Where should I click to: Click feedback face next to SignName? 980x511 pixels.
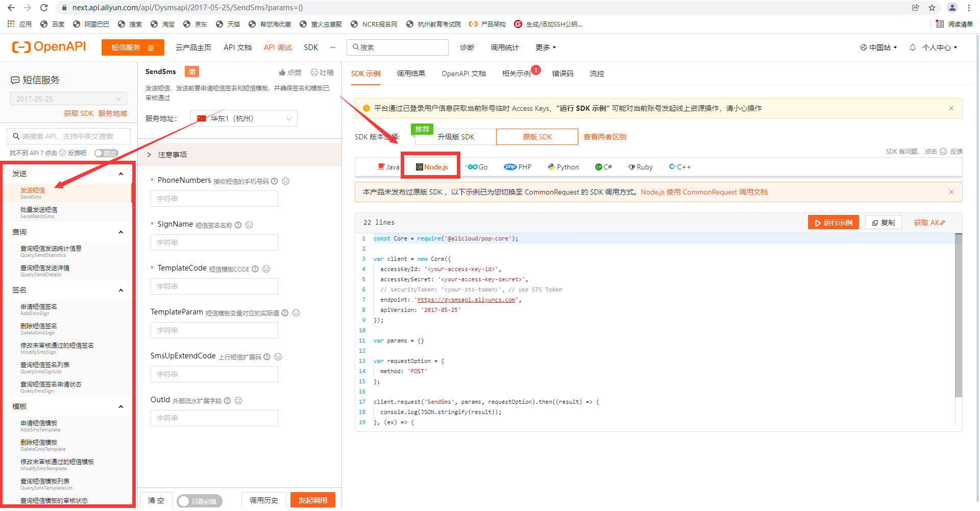(x=250, y=225)
